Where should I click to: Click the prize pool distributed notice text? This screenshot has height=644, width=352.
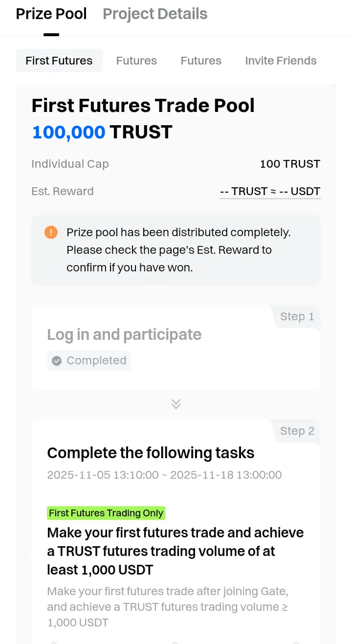coord(178,250)
